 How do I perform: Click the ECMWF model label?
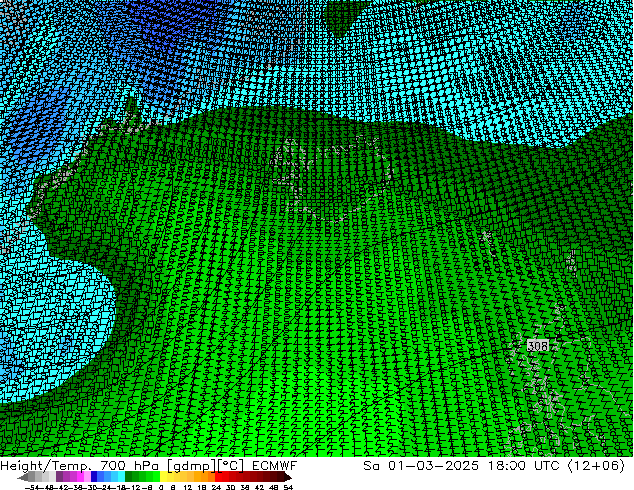click(275, 466)
